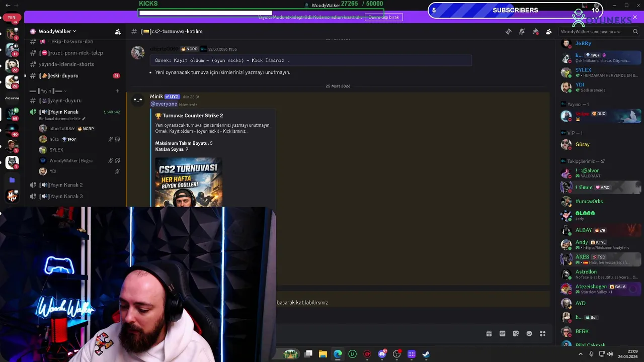Image resolution: width=644 pixels, height=362 pixels.
Task: Open pinned messages icon
Action: pyautogui.click(x=535, y=32)
